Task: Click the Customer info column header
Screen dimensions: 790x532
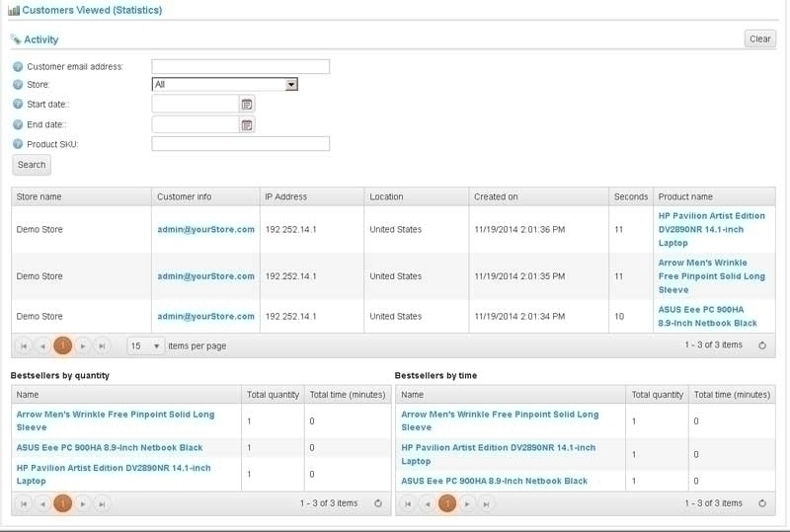Action: [205, 196]
